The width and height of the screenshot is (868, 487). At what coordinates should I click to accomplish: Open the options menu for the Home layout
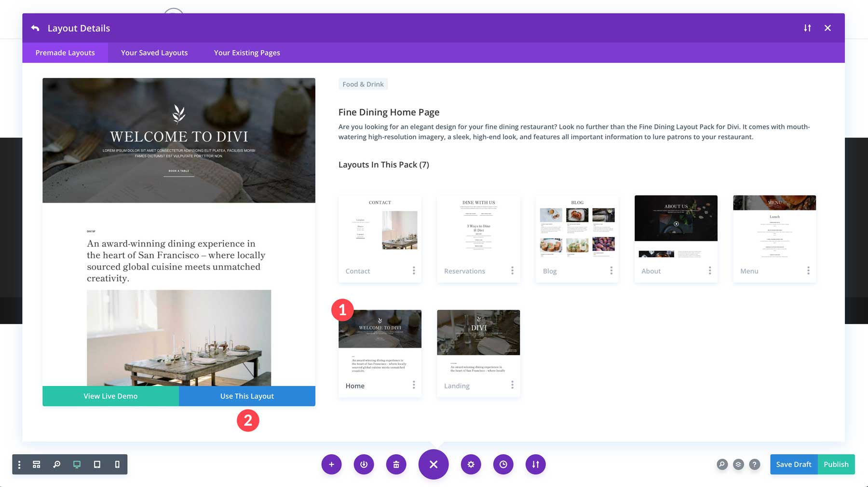coord(414,385)
